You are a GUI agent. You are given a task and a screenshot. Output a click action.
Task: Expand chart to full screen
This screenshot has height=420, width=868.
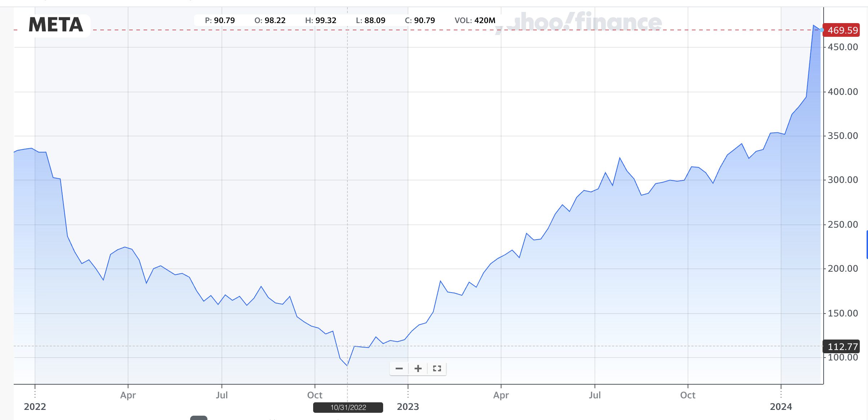[437, 368]
